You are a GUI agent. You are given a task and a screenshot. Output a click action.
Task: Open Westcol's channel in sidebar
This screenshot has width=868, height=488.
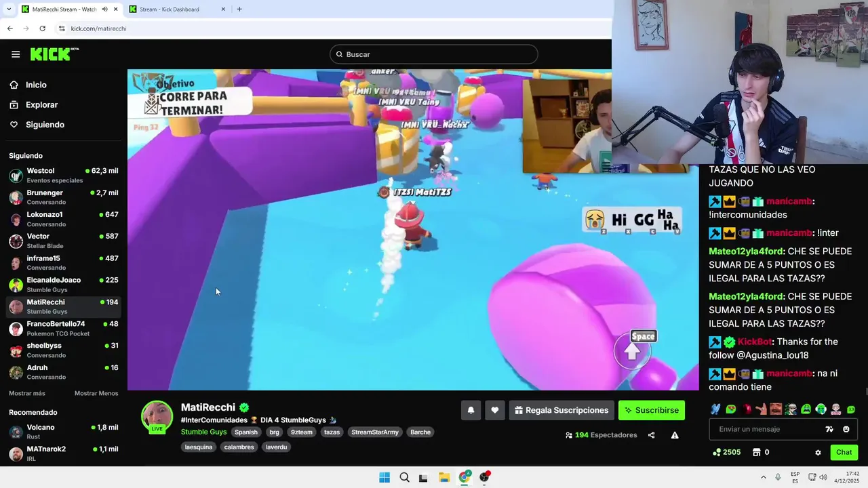pyautogui.click(x=64, y=176)
